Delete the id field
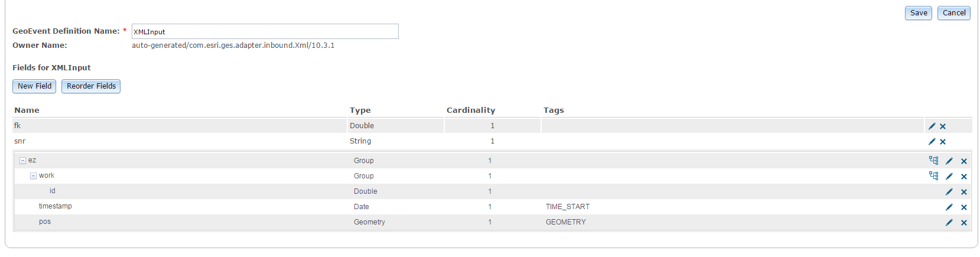The image size is (980, 257). 964,191
